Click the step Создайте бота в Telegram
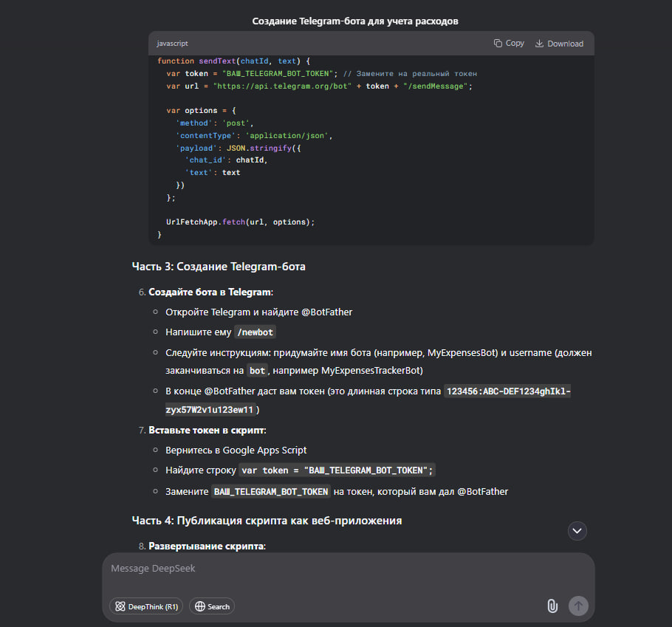 (210, 292)
